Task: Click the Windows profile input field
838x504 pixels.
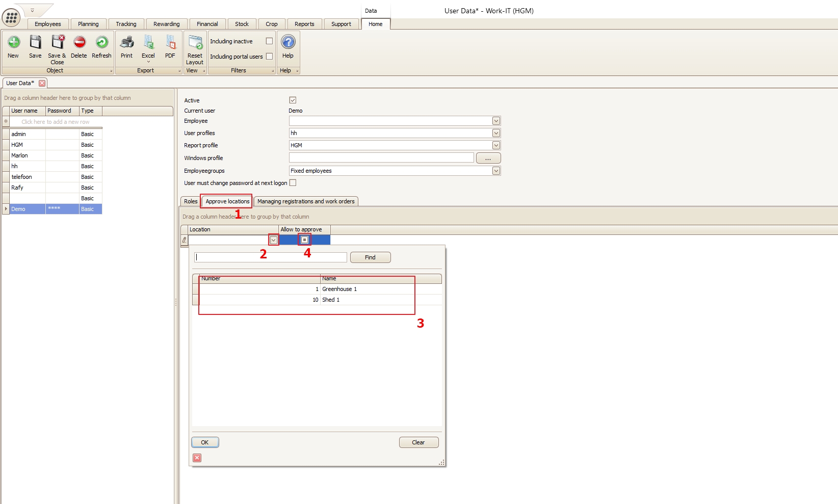Action: (x=381, y=158)
